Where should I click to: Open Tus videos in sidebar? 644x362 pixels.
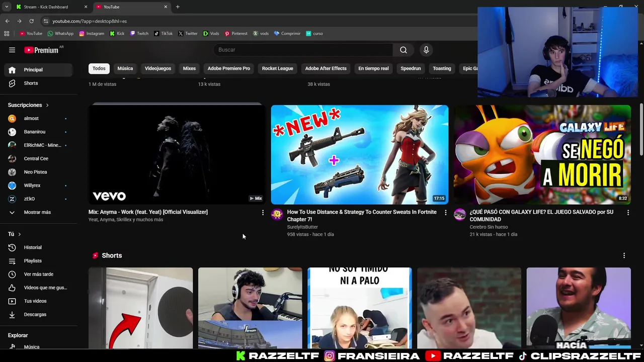pyautogui.click(x=39, y=301)
